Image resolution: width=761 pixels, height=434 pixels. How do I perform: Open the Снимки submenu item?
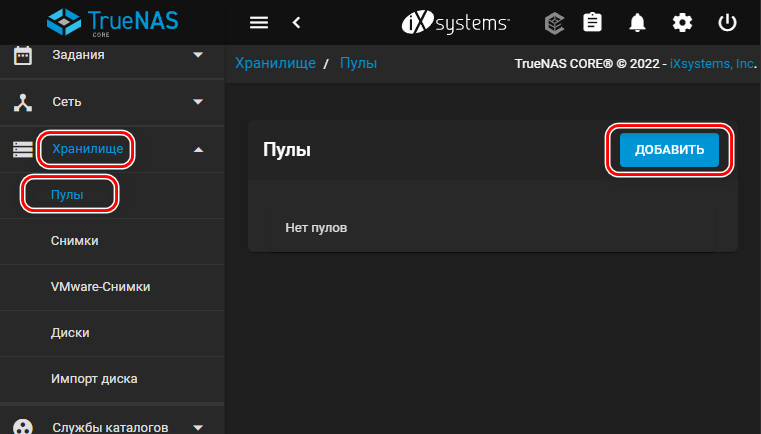74,241
